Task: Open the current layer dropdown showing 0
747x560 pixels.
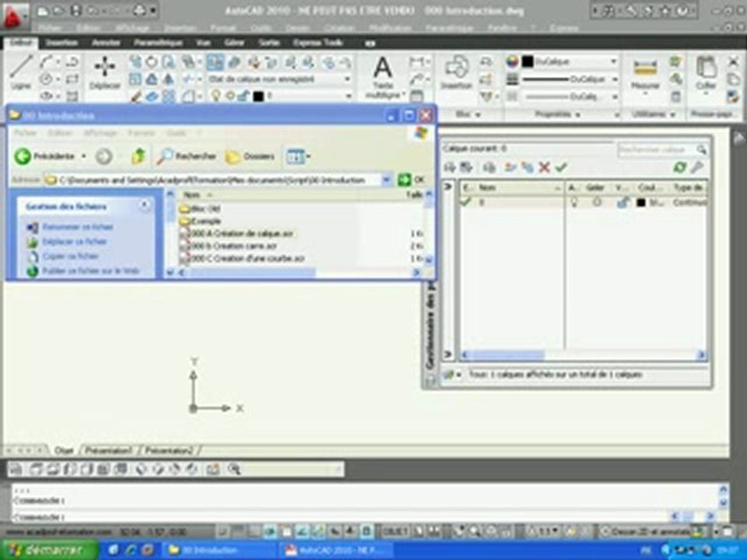Action: pos(348,96)
